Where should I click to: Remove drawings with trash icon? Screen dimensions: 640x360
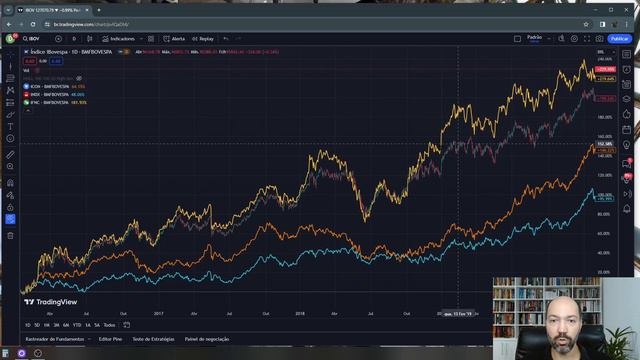11,236
